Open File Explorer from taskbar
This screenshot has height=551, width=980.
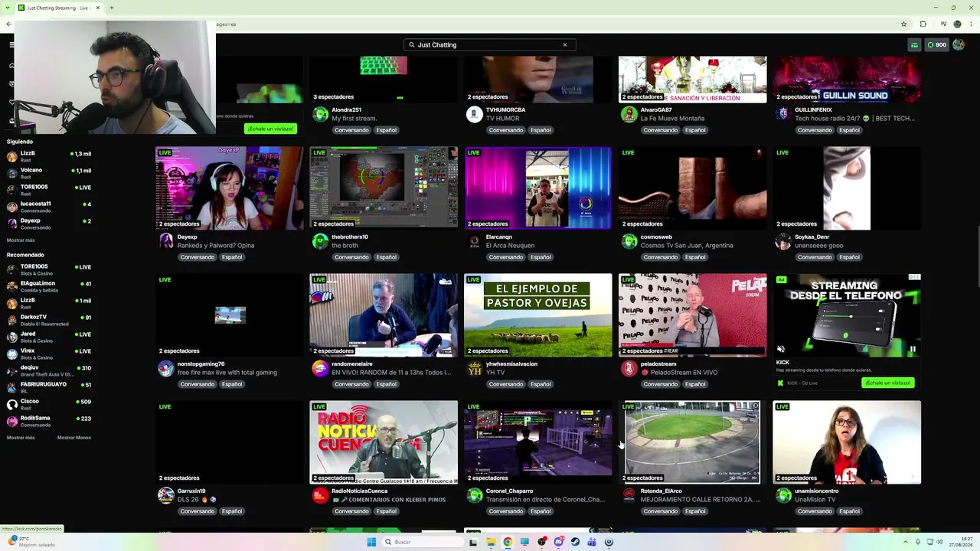[x=491, y=542]
